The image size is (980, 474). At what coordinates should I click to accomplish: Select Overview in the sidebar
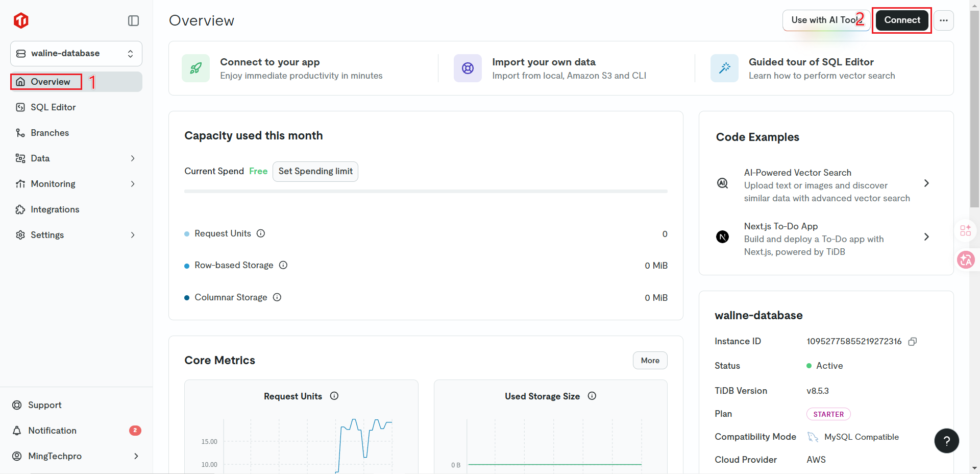click(x=76, y=82)
